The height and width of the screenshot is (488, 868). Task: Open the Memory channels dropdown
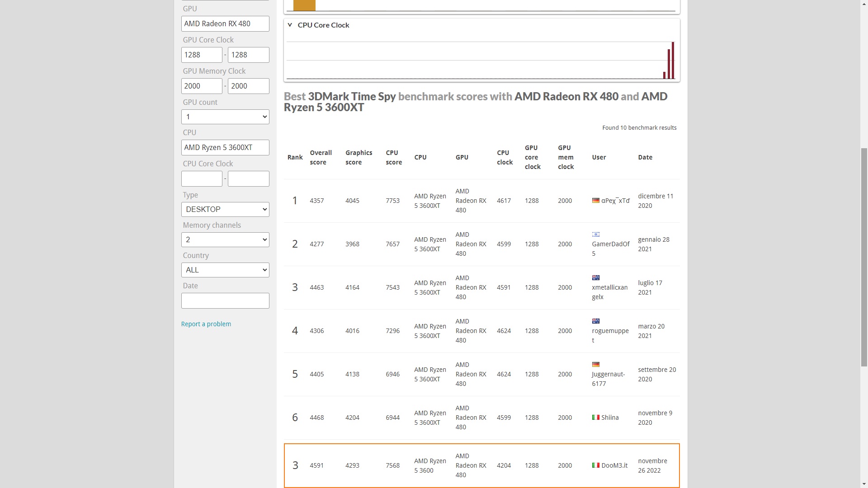225,240
